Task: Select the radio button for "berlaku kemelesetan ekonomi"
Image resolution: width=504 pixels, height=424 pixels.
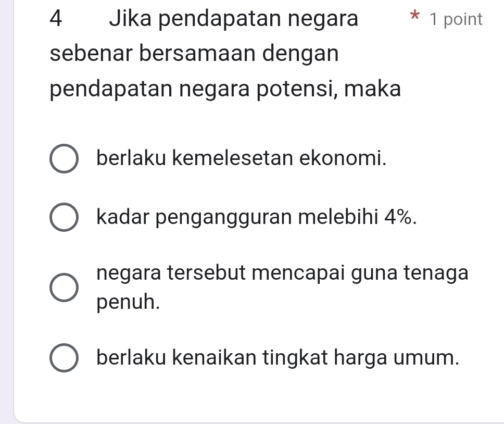Action: click(65, 158)
